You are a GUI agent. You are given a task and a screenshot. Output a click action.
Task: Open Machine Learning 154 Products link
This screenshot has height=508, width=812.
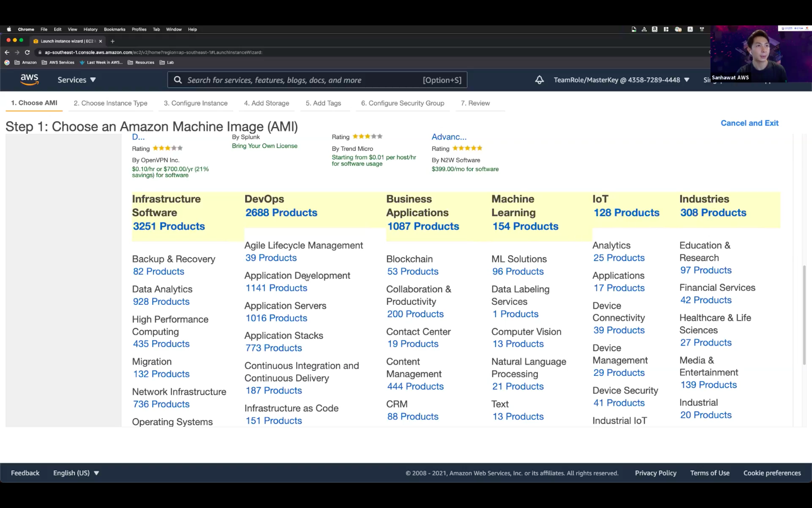point(525,226)
